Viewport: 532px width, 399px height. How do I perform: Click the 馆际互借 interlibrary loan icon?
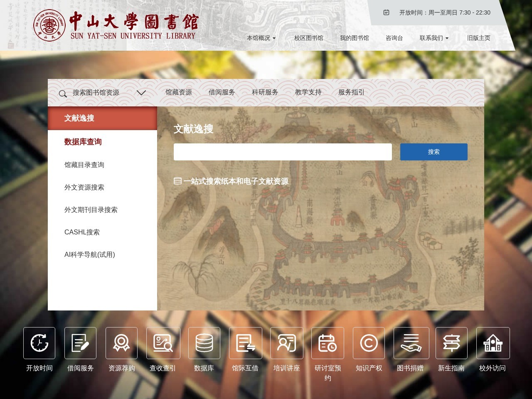click(245, 343)
